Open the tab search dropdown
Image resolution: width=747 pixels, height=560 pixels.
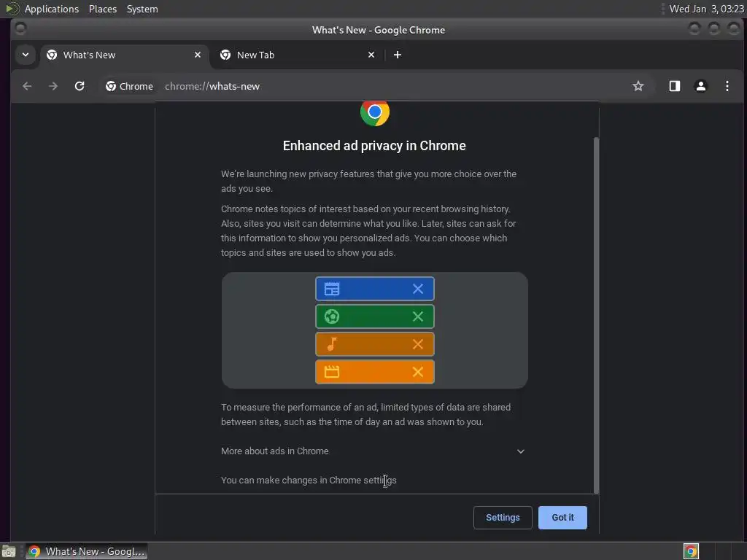coord(26,55)
